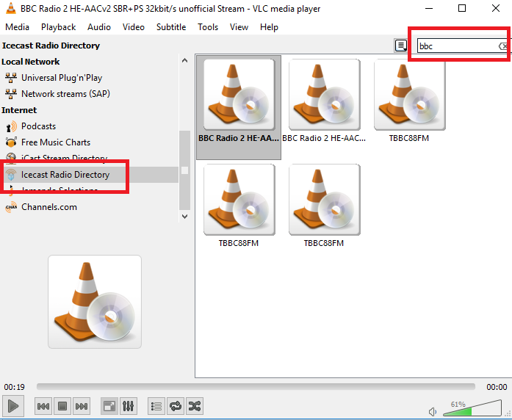Select the TBBC88FM stream in top row
This screenshot has width=512, height=420.
(409, 101)
